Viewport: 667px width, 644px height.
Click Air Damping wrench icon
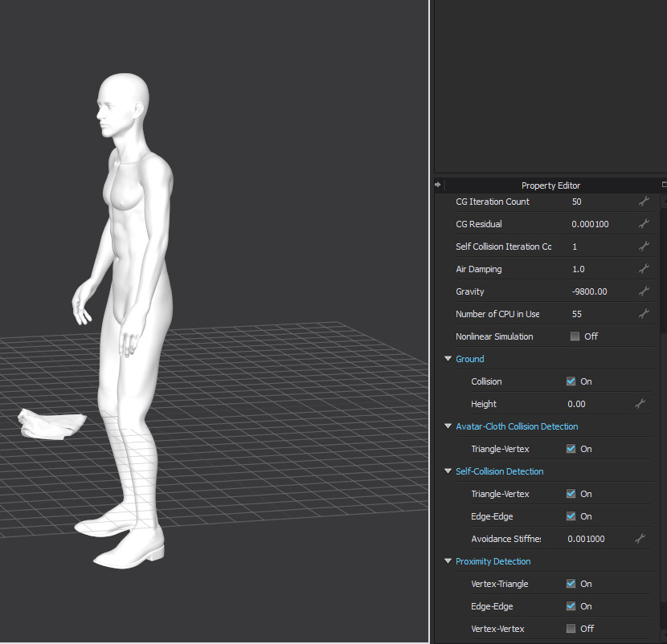pos(643,269)
